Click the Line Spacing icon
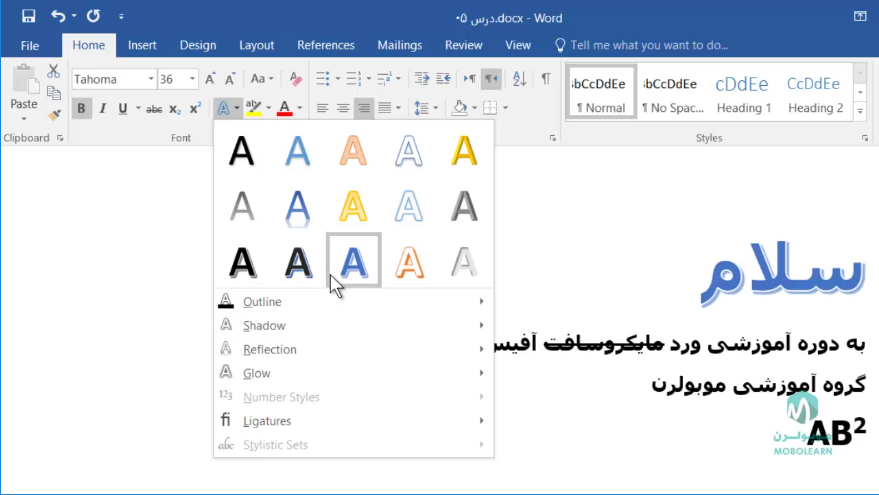Viewport: 879px width, 495px height. pos(422,108)
